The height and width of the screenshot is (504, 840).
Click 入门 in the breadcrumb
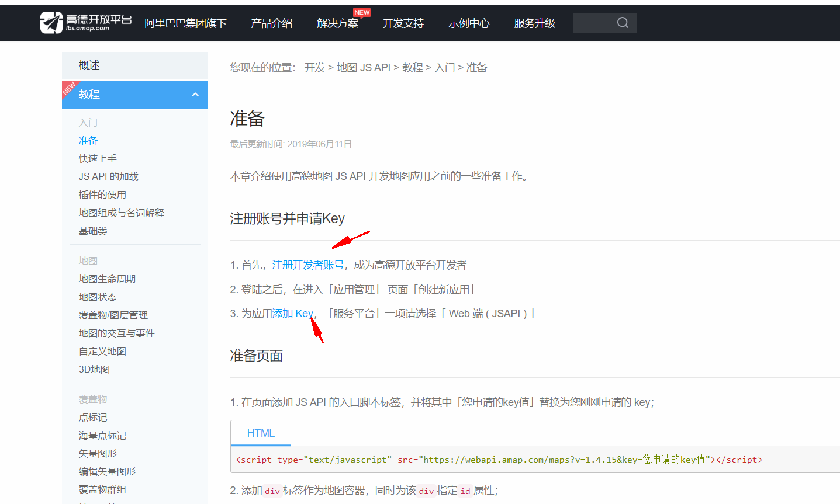point(445,68)
